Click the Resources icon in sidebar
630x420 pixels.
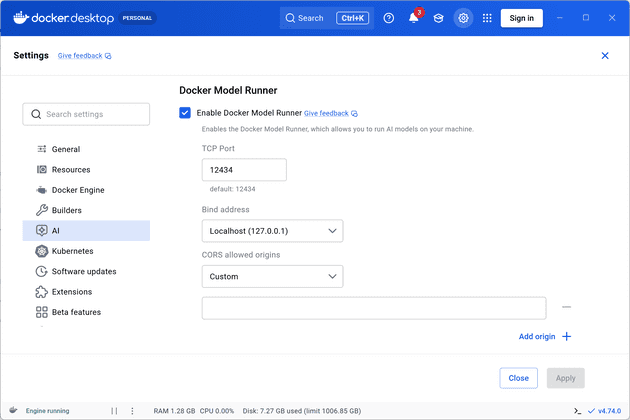[x=42, y=170]
